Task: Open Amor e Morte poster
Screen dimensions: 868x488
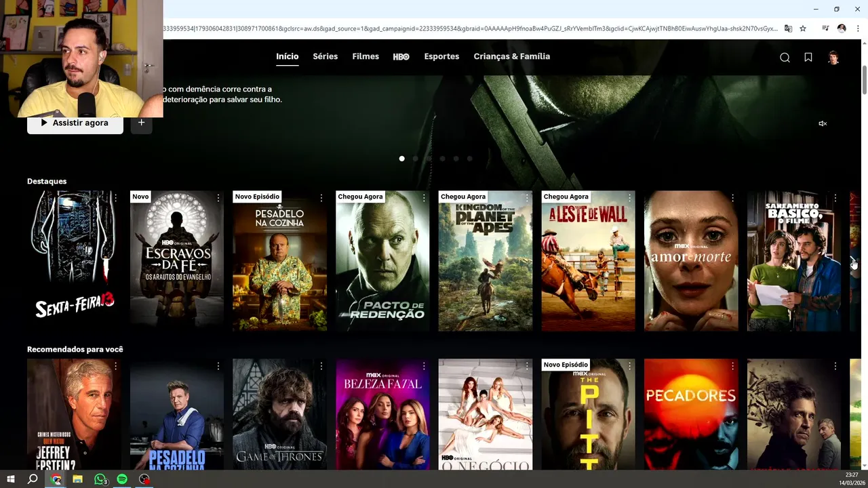Action: pyautogui.click(x=691, y=261)
